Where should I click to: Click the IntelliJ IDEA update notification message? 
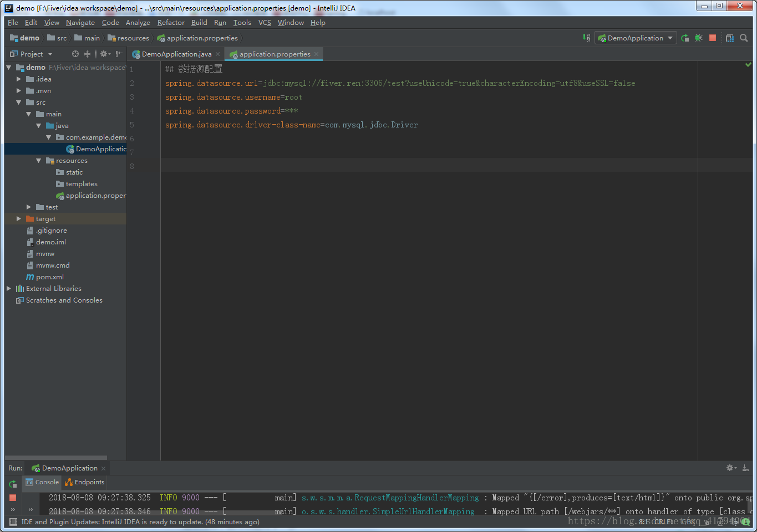[133, 521]
